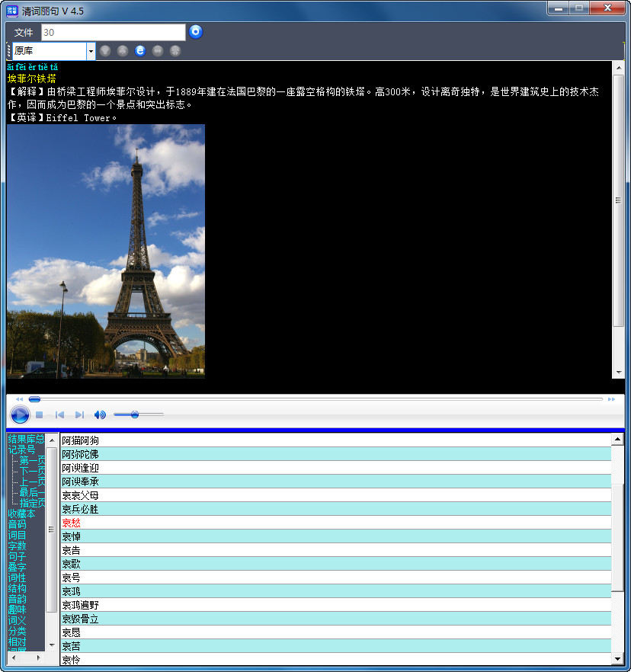Click the Stop button in media player
The width and height of the screenshot is (631, 672).
pos(40,415)
